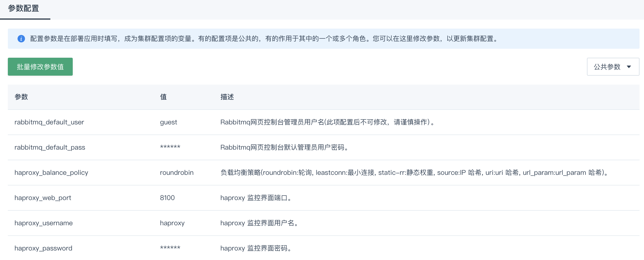Click the haproxy 监控界面密码 description
Screen dimensions: 644x260
click(x=256, y=248)
